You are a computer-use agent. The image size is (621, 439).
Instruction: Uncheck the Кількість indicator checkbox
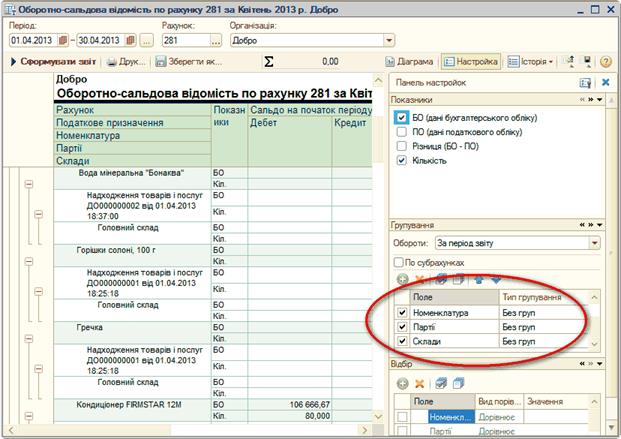click(402, 159)
